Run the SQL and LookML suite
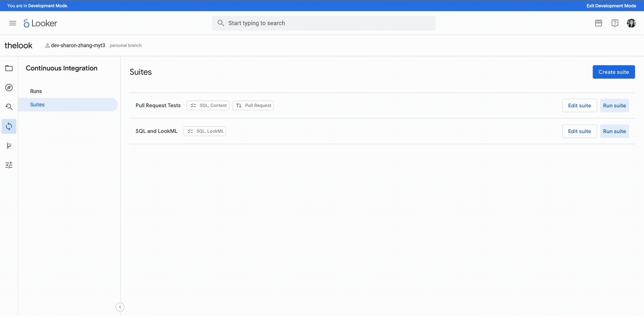 pyautogui.click(x=614, y=131)
